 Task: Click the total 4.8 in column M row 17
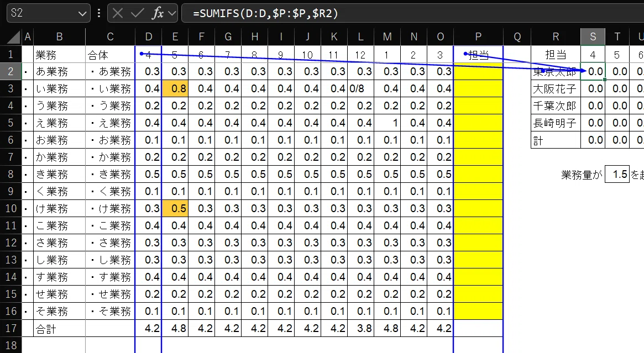tap(387, 328)
